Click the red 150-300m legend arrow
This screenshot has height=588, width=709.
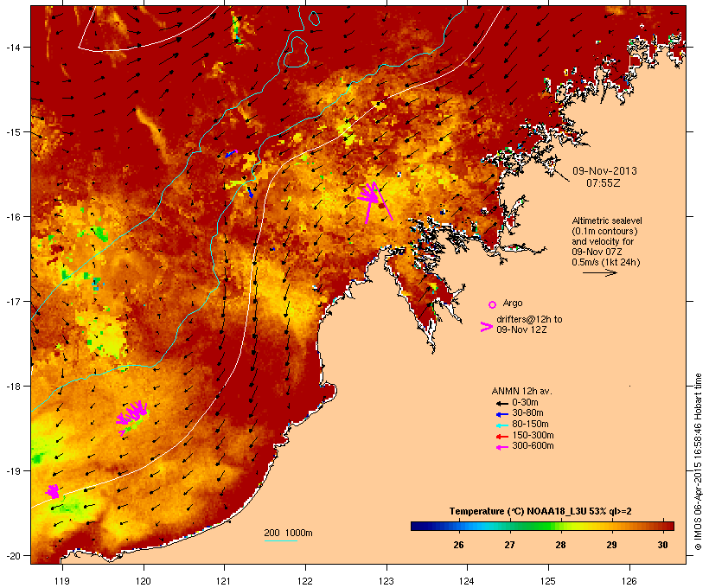(501, 437)
